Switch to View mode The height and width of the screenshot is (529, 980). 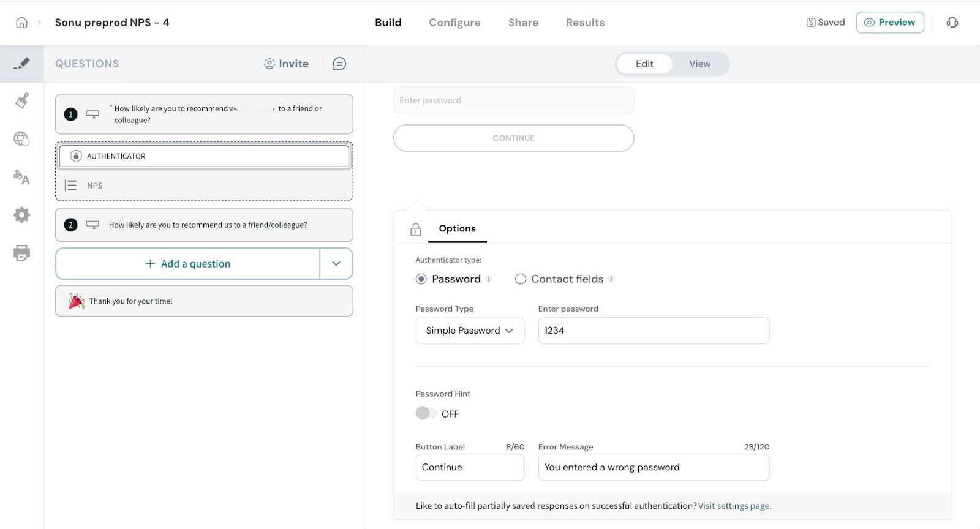(699, 64)
